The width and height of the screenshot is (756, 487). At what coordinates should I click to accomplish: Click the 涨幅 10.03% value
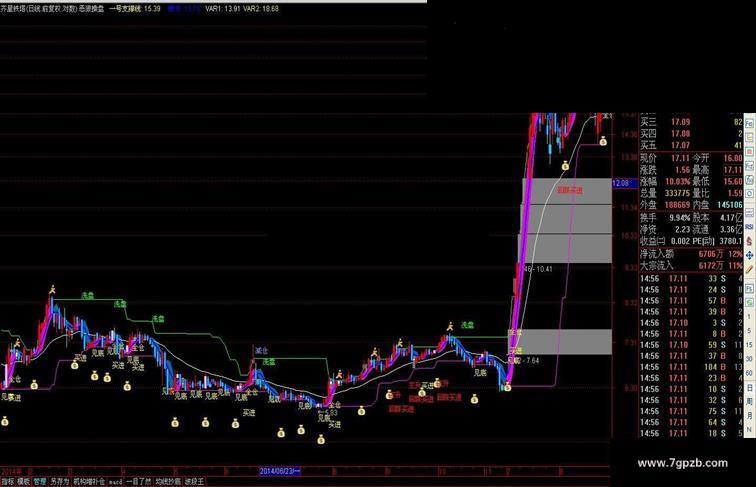[x=677, y=181]
